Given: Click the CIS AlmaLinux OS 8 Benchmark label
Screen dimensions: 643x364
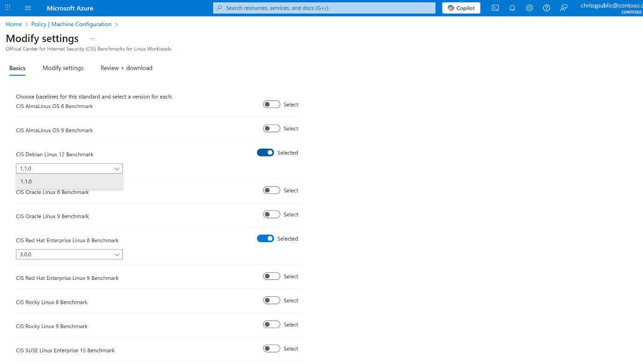Looking at the screenshot, I should pyautogui.click(x=54, y=107).
